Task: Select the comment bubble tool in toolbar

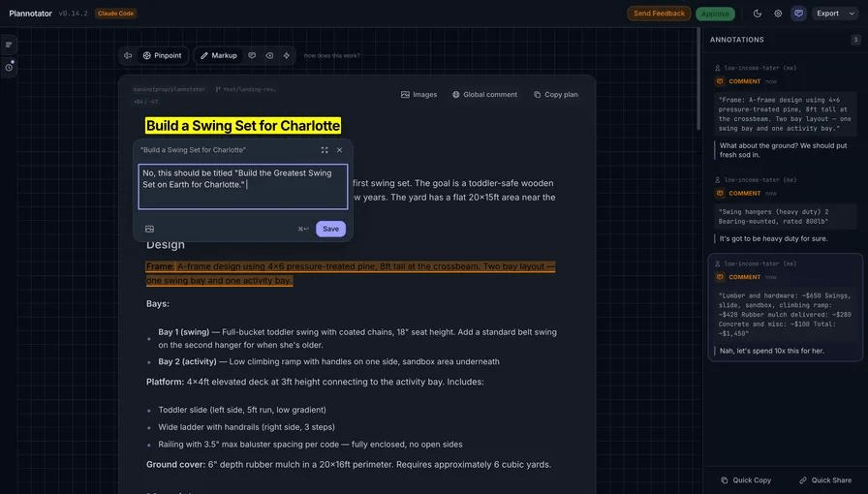Action: pyautogui.click(x=252, y=55)
